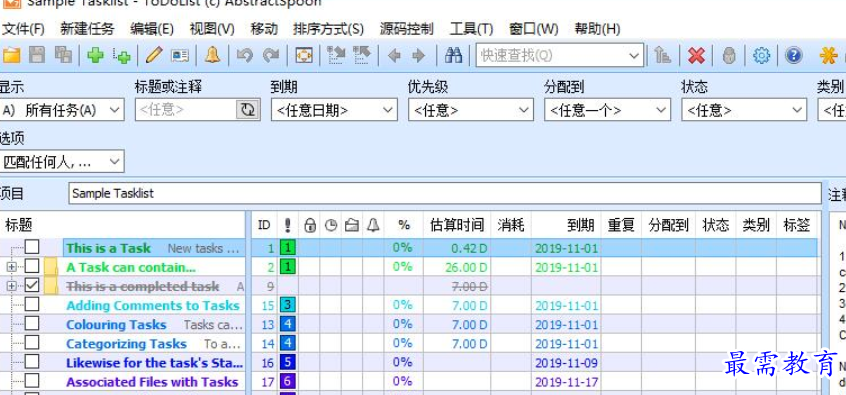
Task: Add a new task with green plus
Action: click(95, 55)
